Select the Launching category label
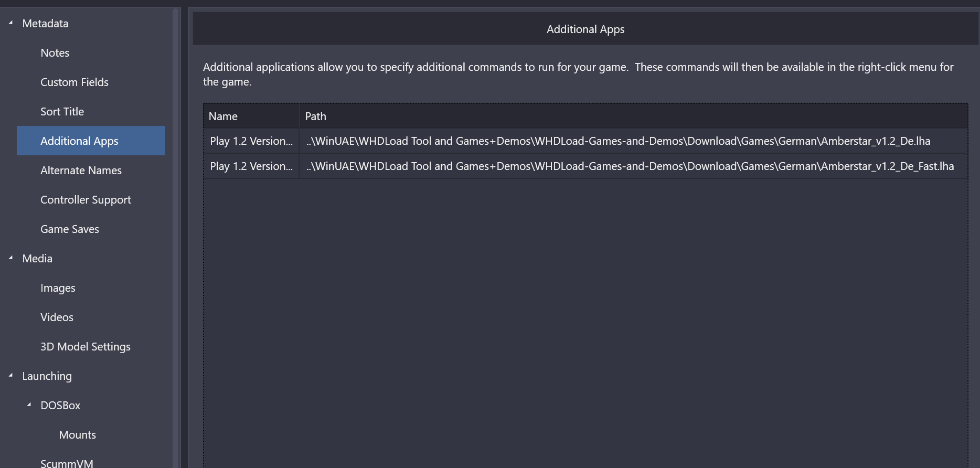The width and height of the screenshot is (980, 468). point(47,376)
